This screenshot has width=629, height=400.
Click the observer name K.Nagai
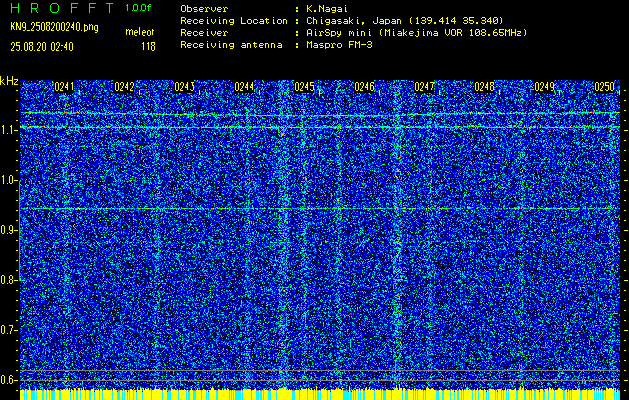[327, 8]
